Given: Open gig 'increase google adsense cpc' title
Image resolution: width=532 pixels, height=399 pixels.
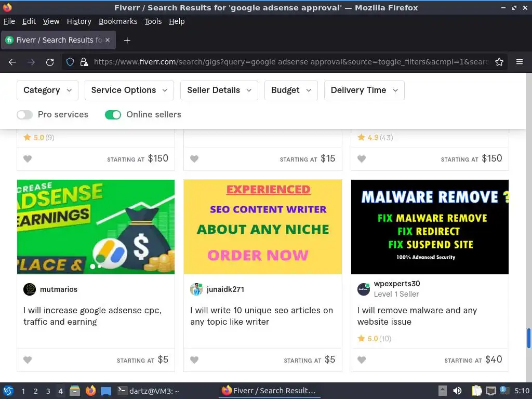Looking at the screenshot, I should pos(92,316).
